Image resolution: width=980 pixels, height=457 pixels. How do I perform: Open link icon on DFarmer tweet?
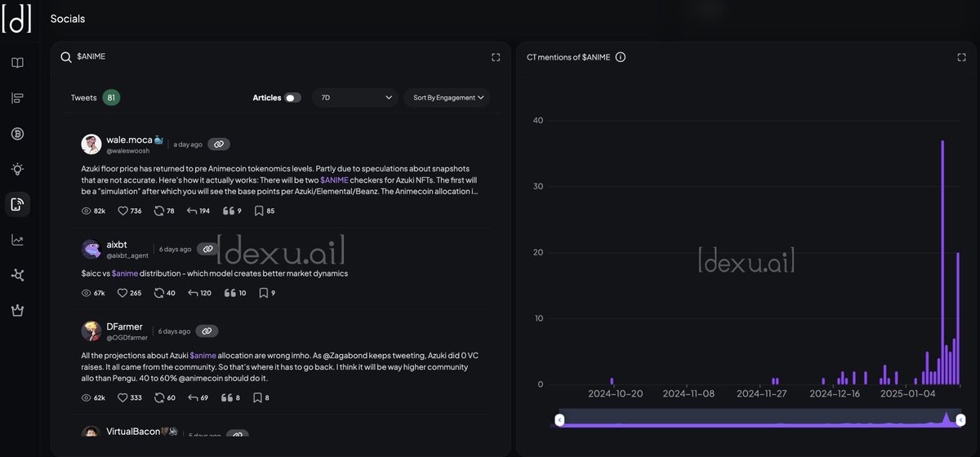click(207, 331)
